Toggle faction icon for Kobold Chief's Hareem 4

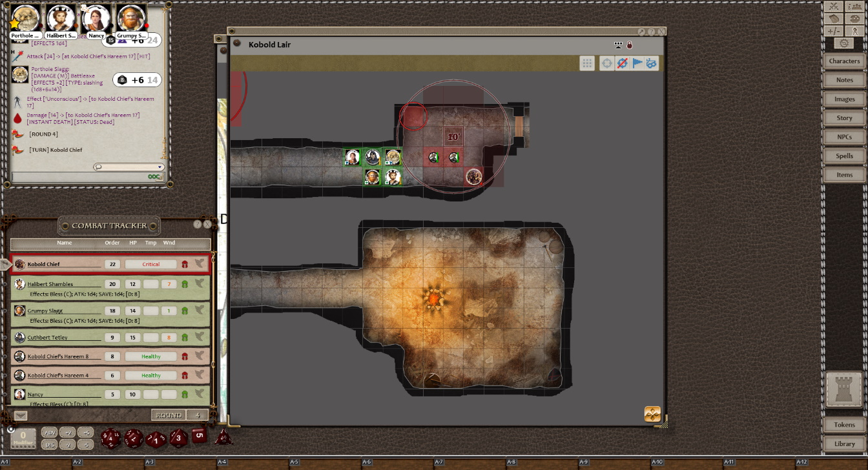(185, 375)
